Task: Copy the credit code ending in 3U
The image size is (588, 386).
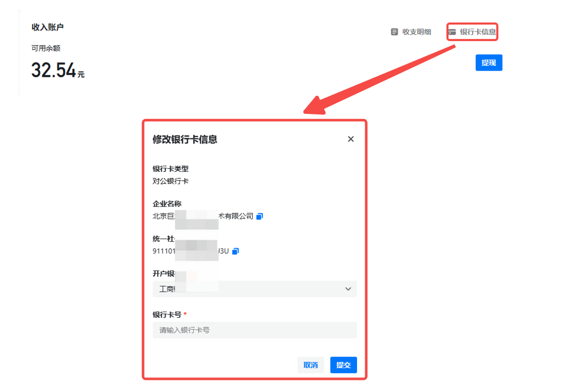Action: pos(236,251)
